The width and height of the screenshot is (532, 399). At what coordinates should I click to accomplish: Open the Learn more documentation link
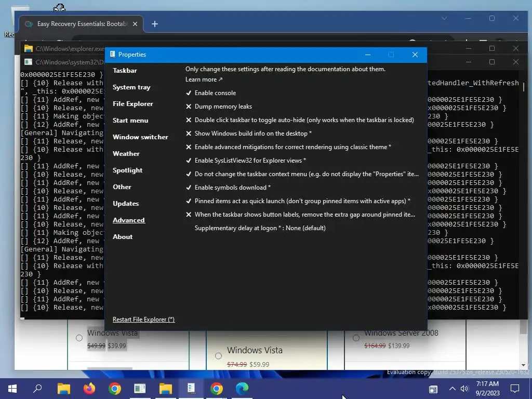pos(204,79)
